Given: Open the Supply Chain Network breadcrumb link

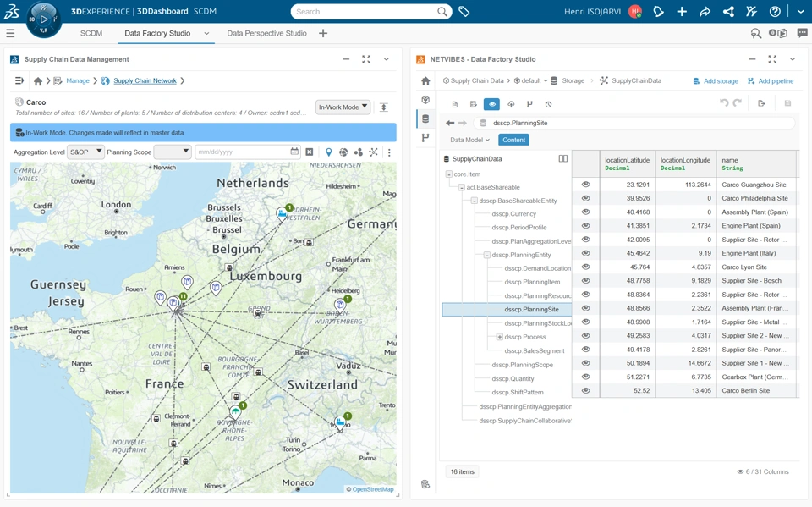Looking at the screenshot, I should 145,81.
